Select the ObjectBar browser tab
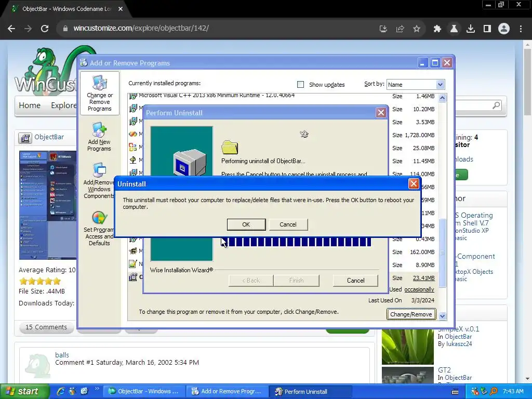Screen dimensions: 532x399 point(66,9)
